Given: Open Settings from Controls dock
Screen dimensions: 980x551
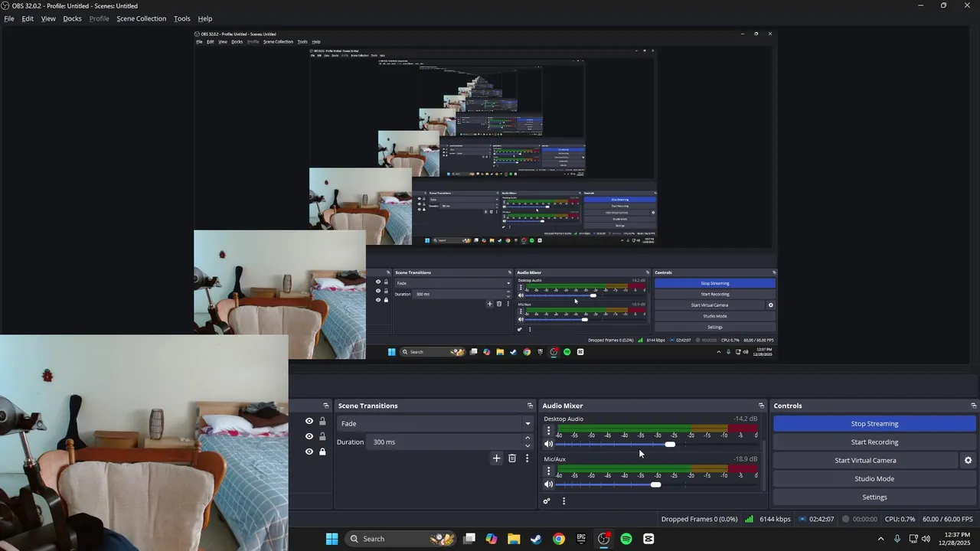Looking at the screenshot, I should 874,497.
